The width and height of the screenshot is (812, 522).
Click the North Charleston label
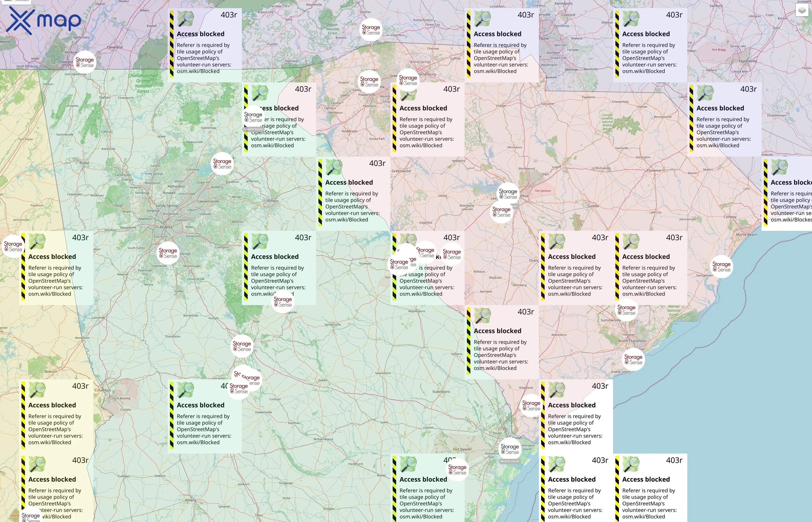coord(632,341)
